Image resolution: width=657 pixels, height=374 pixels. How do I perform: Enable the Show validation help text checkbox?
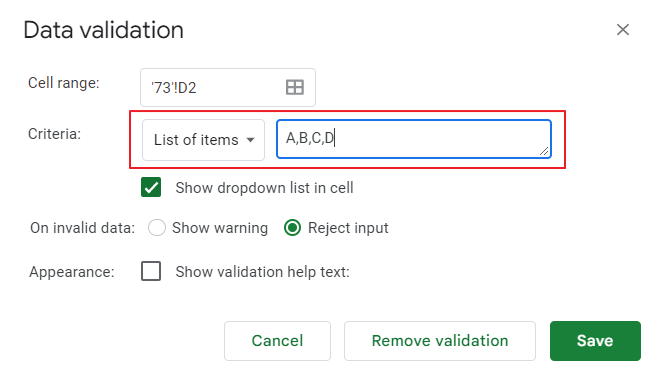pyautogui.click(x=151, y=271)
